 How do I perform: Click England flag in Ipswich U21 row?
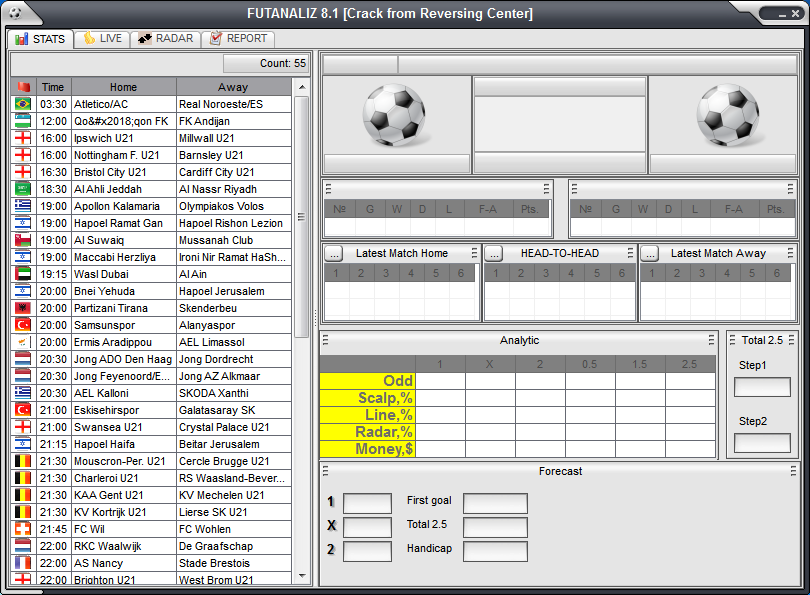click(x=23, y=138)
